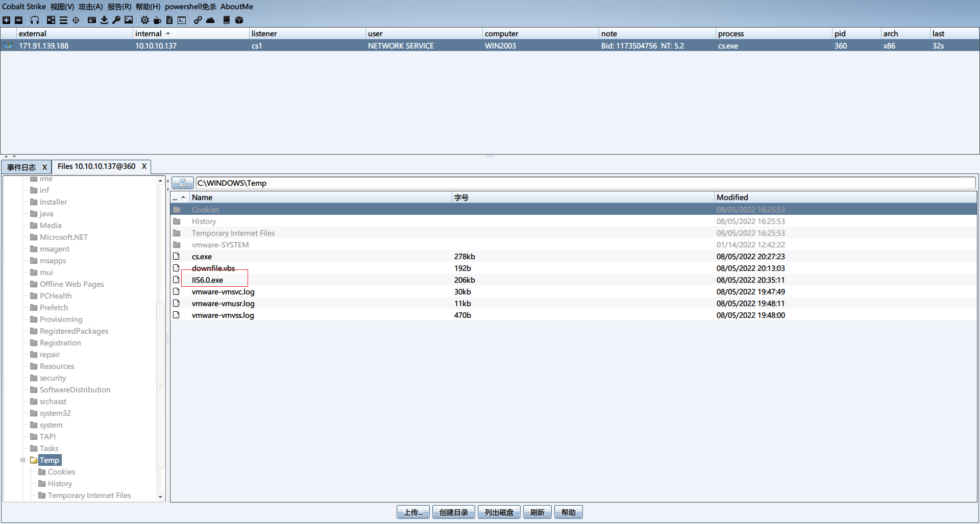Open keystrokes via the key icon
This screenshot has width=980, height=524.
tap(116, 20)
